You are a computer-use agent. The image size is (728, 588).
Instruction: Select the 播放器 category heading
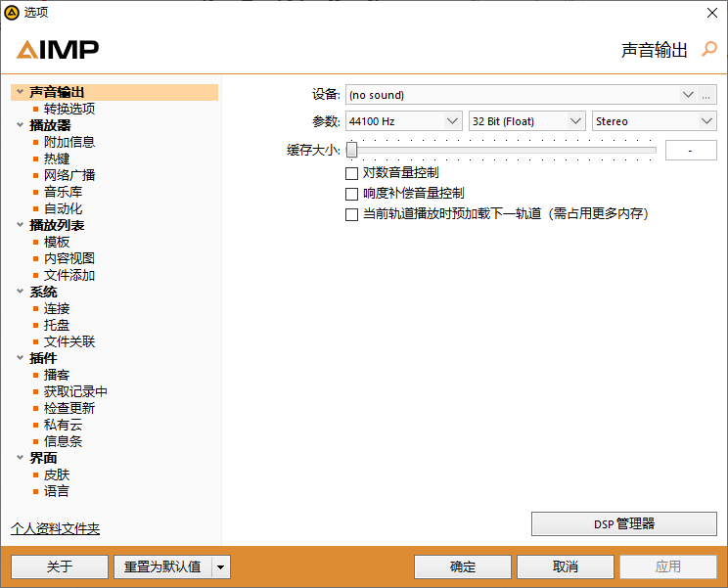click(x=50, y=125)
